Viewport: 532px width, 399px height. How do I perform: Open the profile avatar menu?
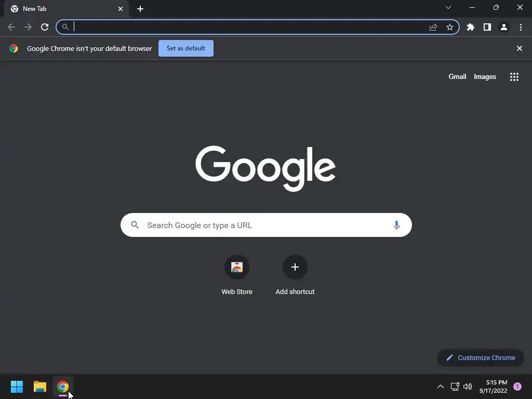tap(504, 27)
